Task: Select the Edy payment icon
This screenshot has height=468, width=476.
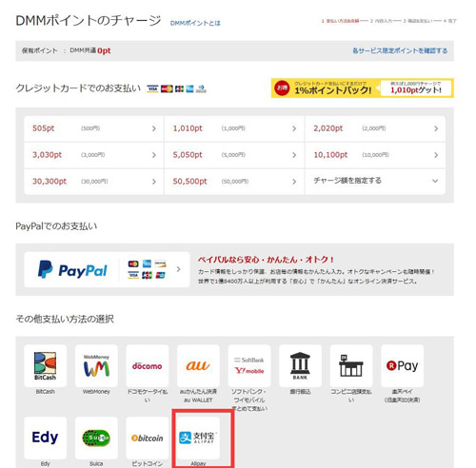Action: (x=45, y=438)
